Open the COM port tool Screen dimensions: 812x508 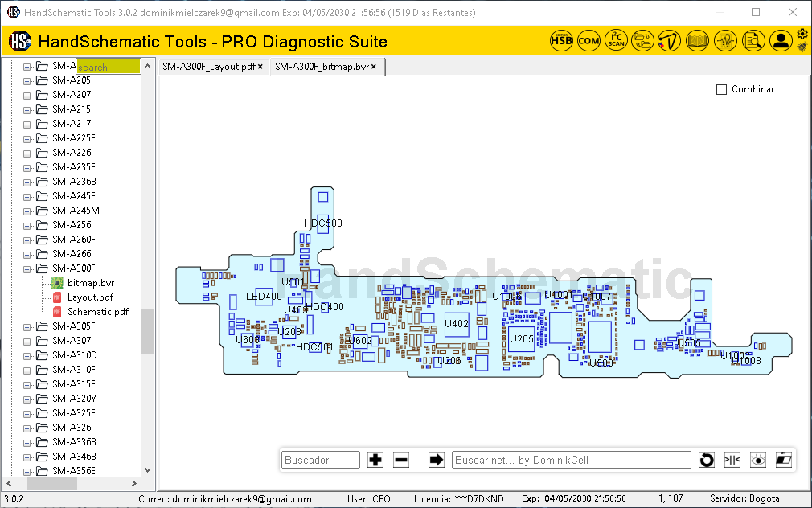pos(588,40)
